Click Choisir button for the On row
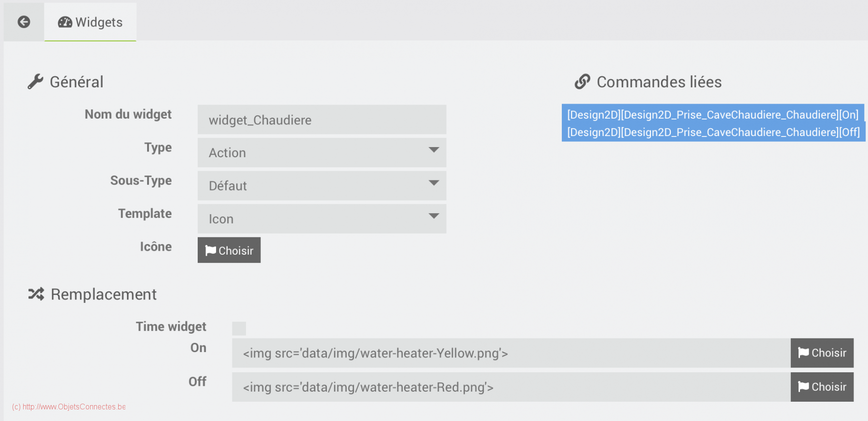Image resolution: width=868 pixels, height=421 pixels. [x=822, y=353]
